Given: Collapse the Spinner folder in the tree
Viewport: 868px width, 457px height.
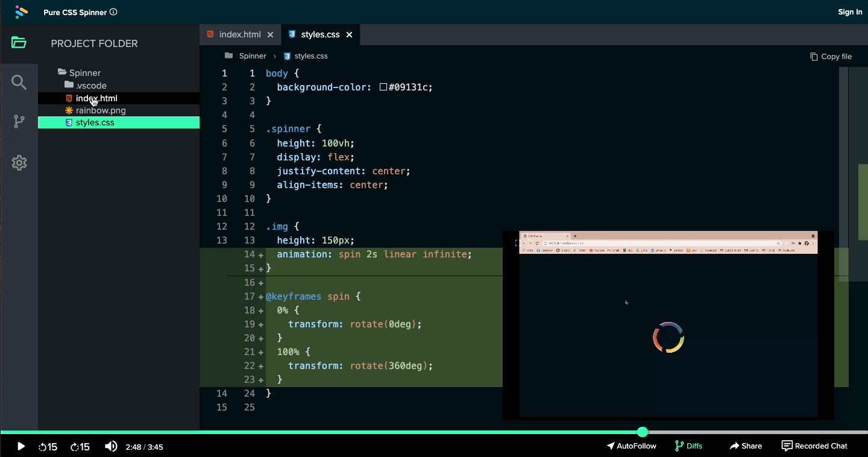Looking at the screenshot, I should tap(80, 73).
